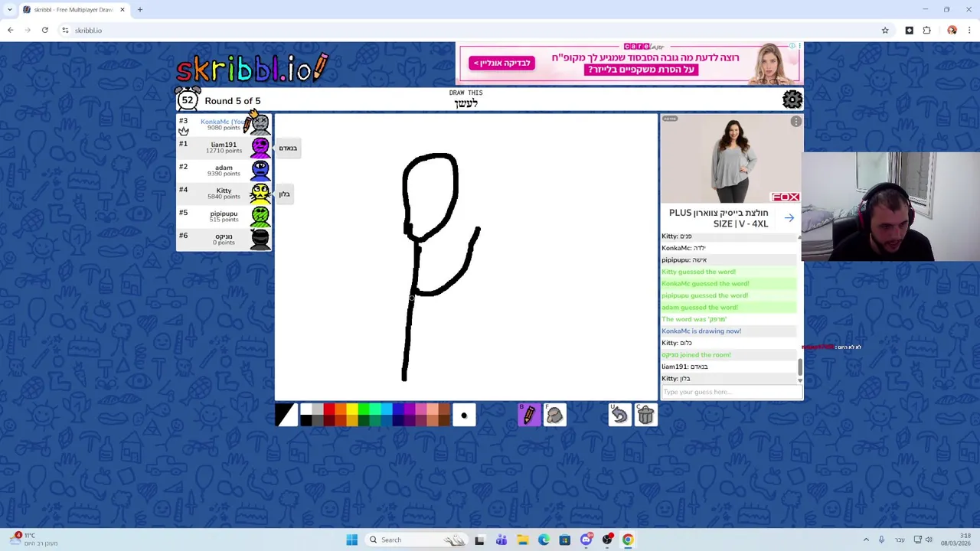This screenshot has height=551, width=980.
Task: Pick the light blue color swatch
Action: click(387, 409)
